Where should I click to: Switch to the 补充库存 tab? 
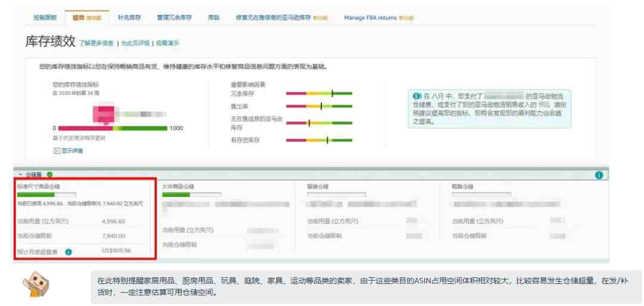click(129, 18)
